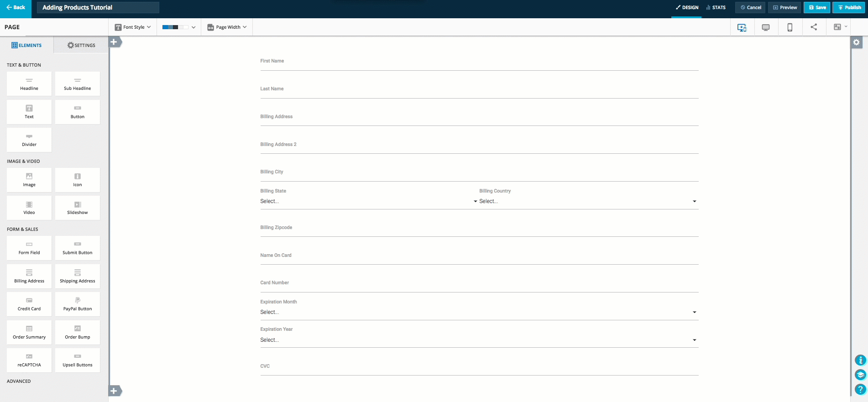Switch to the Elements tab
868x402 pixels.
(x=27, y=45)
